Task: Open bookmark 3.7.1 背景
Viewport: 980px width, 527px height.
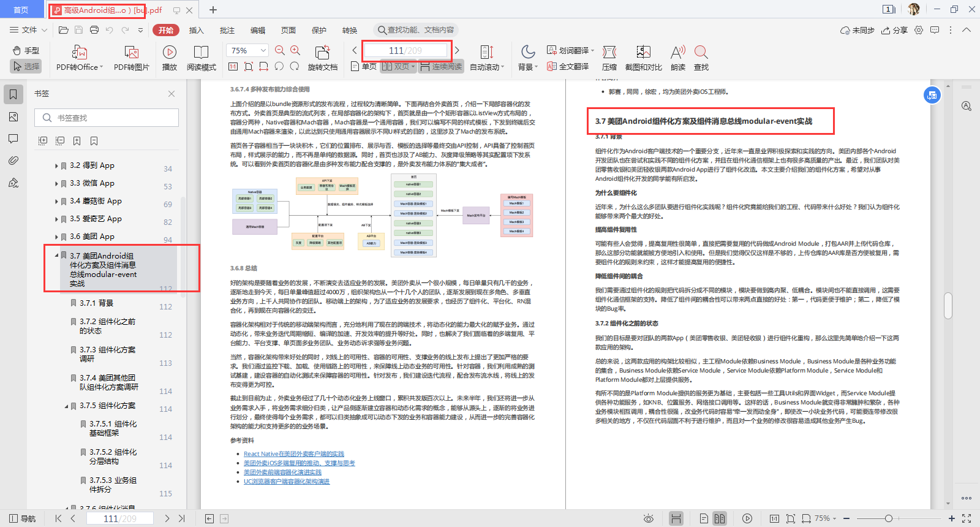Action: pyautogui.click(x=96, y=303)
